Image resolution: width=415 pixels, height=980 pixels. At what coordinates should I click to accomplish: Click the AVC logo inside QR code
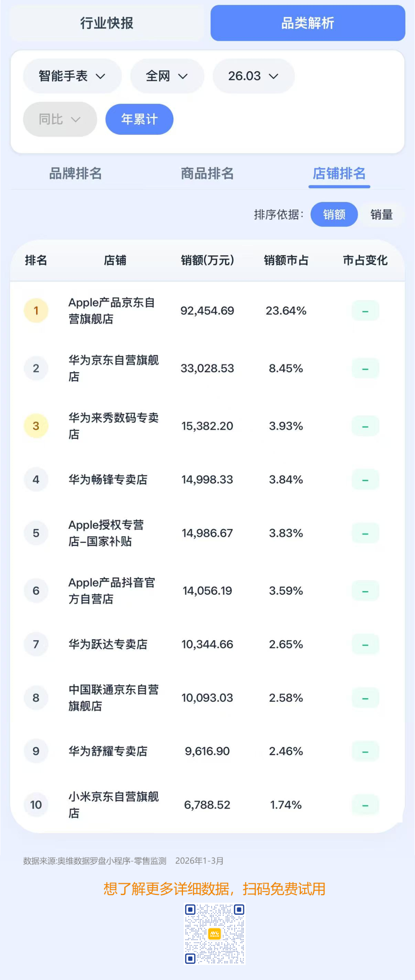click(215, 934)
